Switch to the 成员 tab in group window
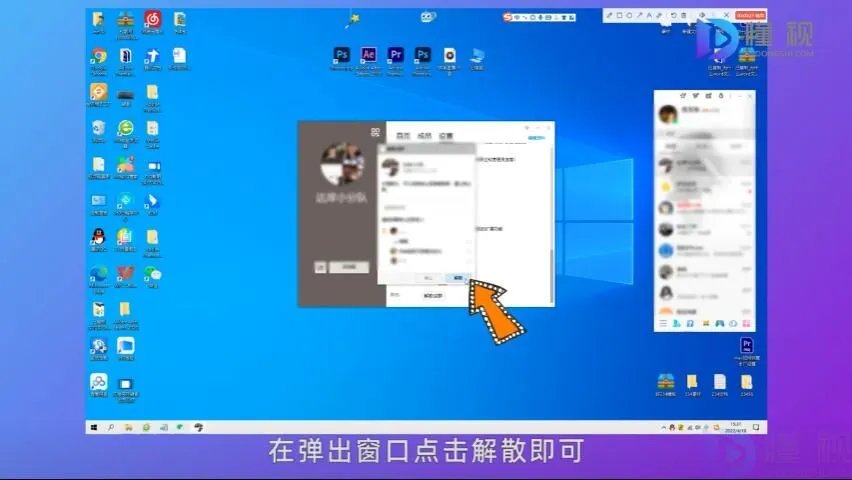The height and width of the screenshot is (480, 852). pyautogui.click(x=424, y=135)
